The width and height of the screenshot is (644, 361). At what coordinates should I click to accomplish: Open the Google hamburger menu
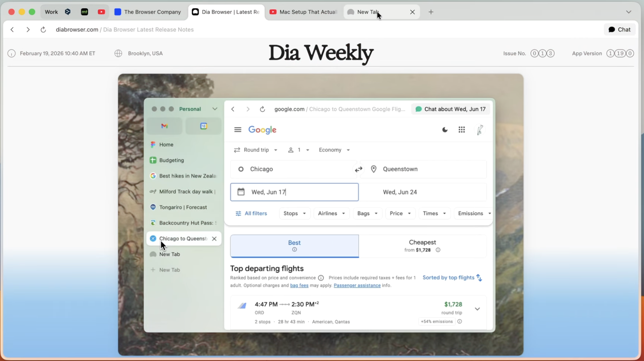pos(238,130)
